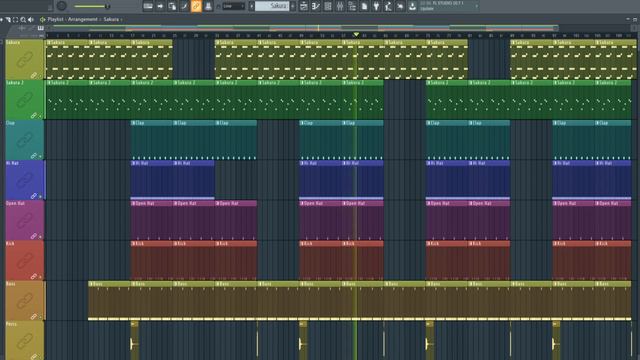This screenshot has width=640, height=360.
Task: Click the playback speaker icon in playlist toolbar
Action: (31, 19)
